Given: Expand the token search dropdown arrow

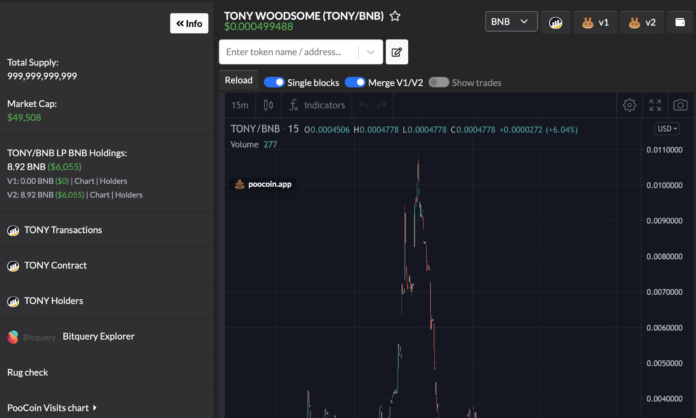Looking at the screenshot, I should (x=370, y=52).
